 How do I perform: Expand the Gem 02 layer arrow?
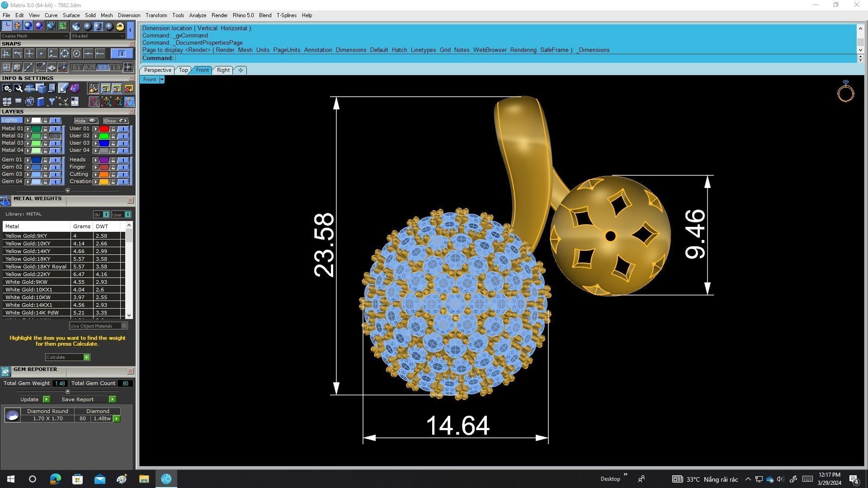pos(28,167)
